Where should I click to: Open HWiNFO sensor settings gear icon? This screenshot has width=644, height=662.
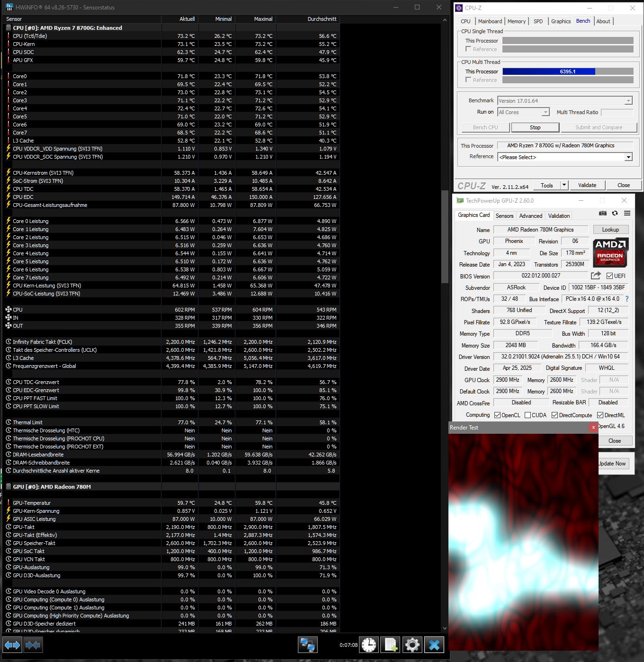click(412, 645)
